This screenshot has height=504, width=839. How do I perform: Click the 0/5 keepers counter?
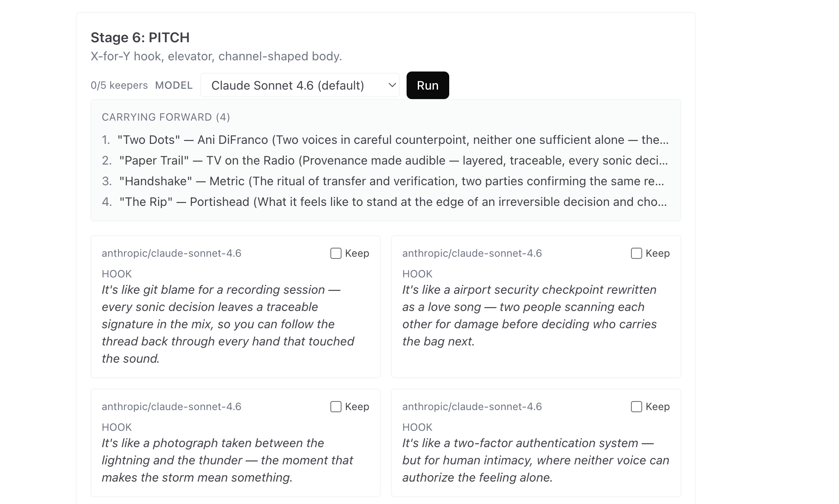tap(119, 85)
